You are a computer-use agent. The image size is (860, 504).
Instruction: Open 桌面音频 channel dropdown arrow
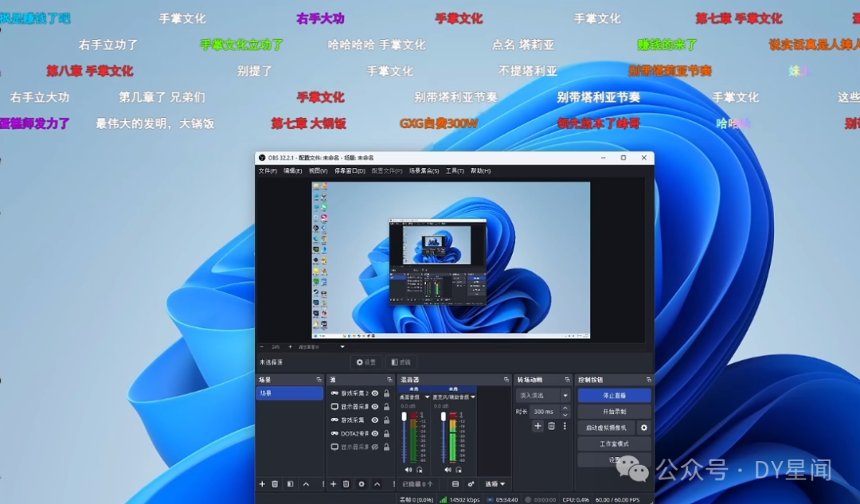pos(427,397)
